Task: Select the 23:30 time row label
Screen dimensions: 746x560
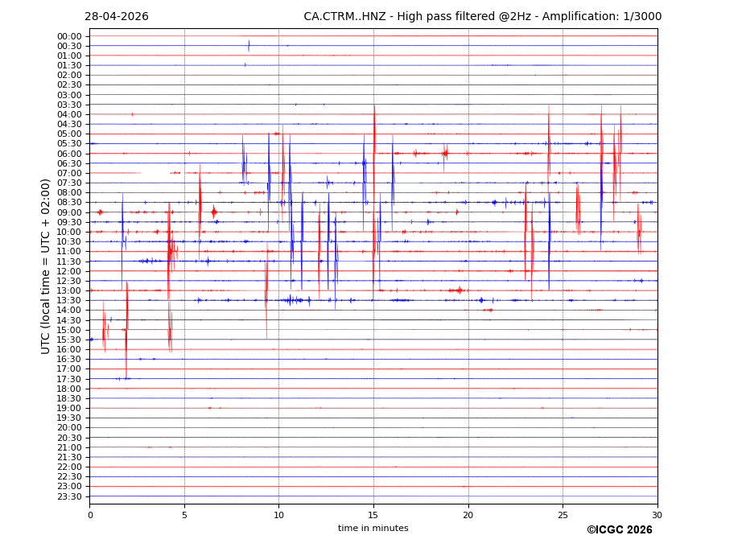Action: click(x=69, y=496)
